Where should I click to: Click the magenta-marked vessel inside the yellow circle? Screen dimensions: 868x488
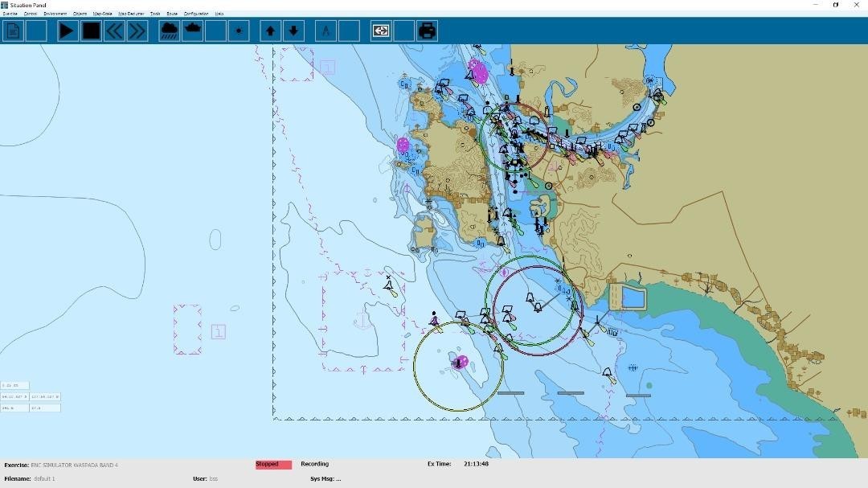click(x=460, y=363)
